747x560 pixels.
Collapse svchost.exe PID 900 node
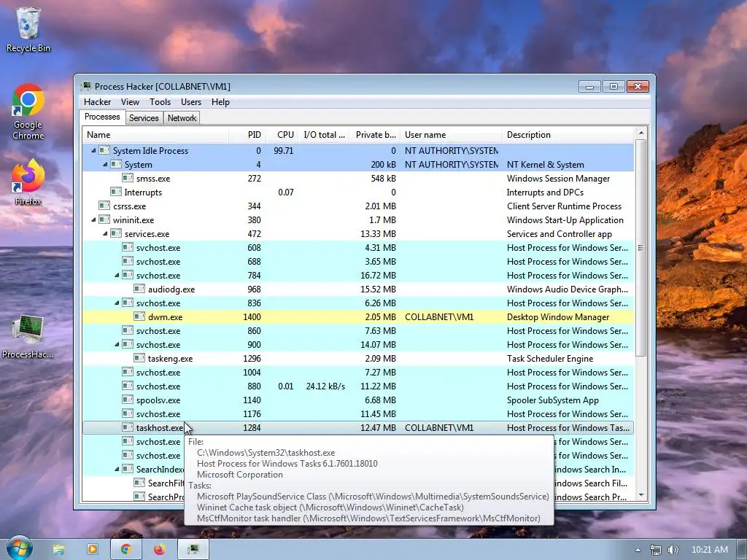point(117,344)
